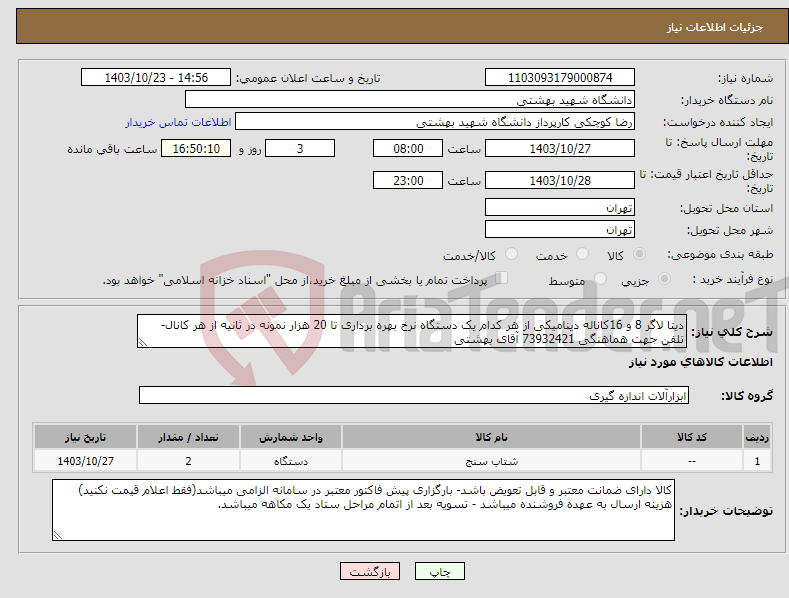This screenshot has width=789, height=598.
Task: Click the response deadline date 1403/10/27 field
Action: tap(560, 148)
